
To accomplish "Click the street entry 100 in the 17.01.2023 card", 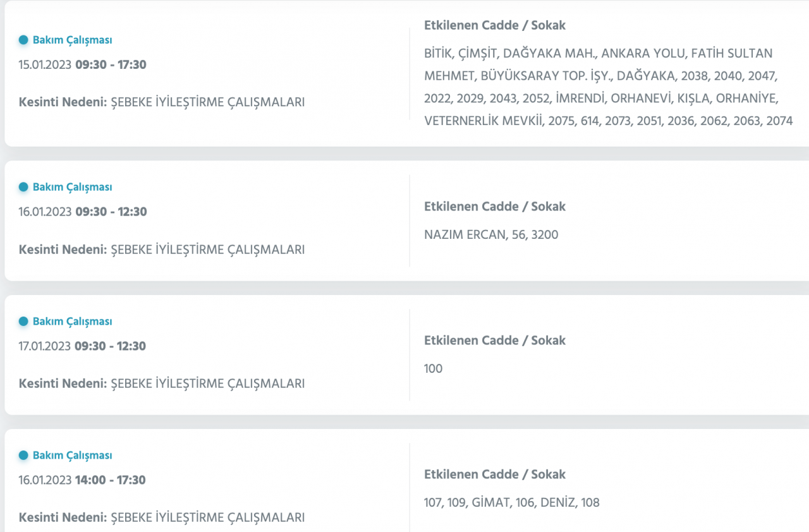I will tap(434, 369).
